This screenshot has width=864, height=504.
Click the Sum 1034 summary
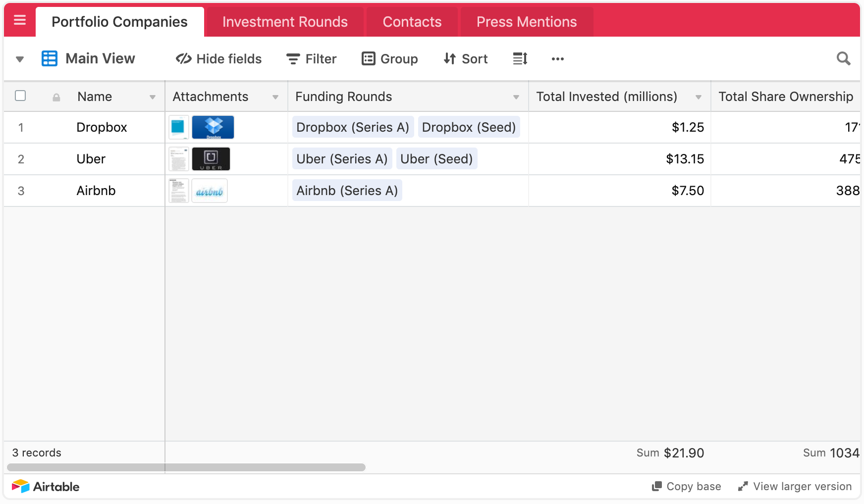tap(831, 453)
